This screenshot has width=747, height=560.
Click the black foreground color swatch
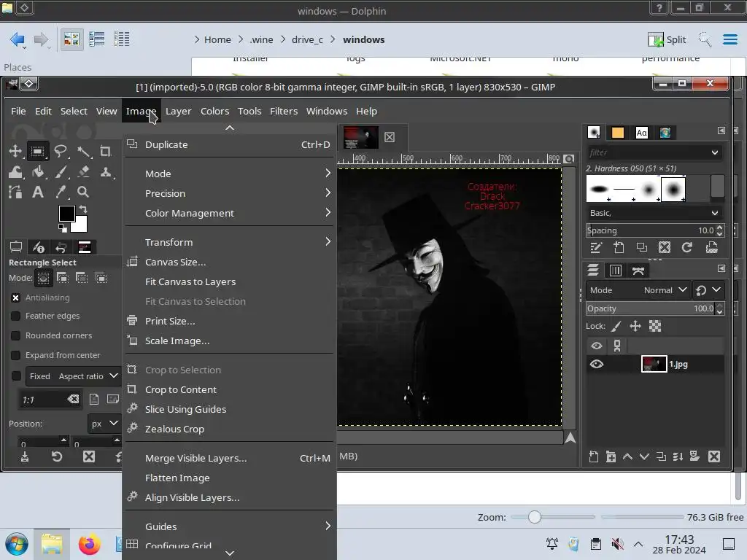[x=66, y=213]
